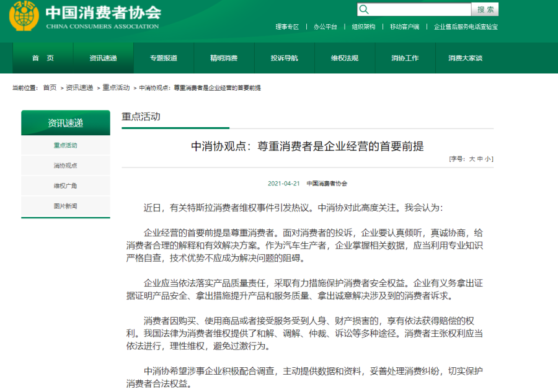The image size is (558, 392).
Task: Set font size to 大
Action: 472,159
